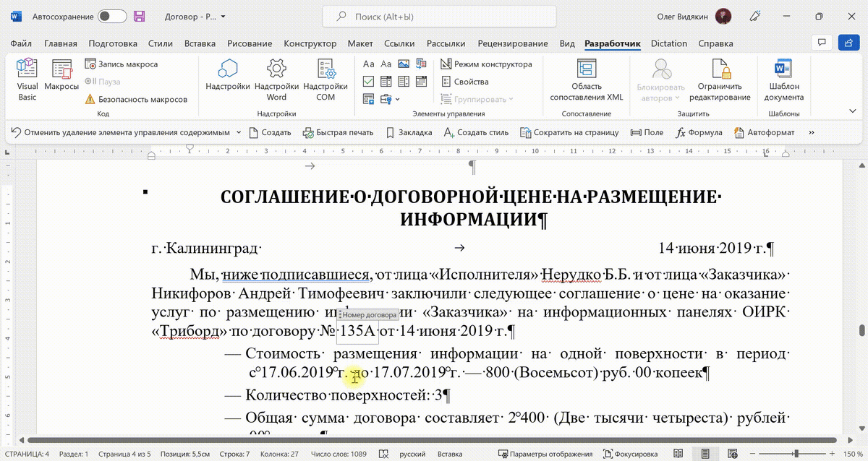Screen dimensions: 868x461
Task: Expand the legacy tools dropdown in controls group
Action: tap(397, 100)
